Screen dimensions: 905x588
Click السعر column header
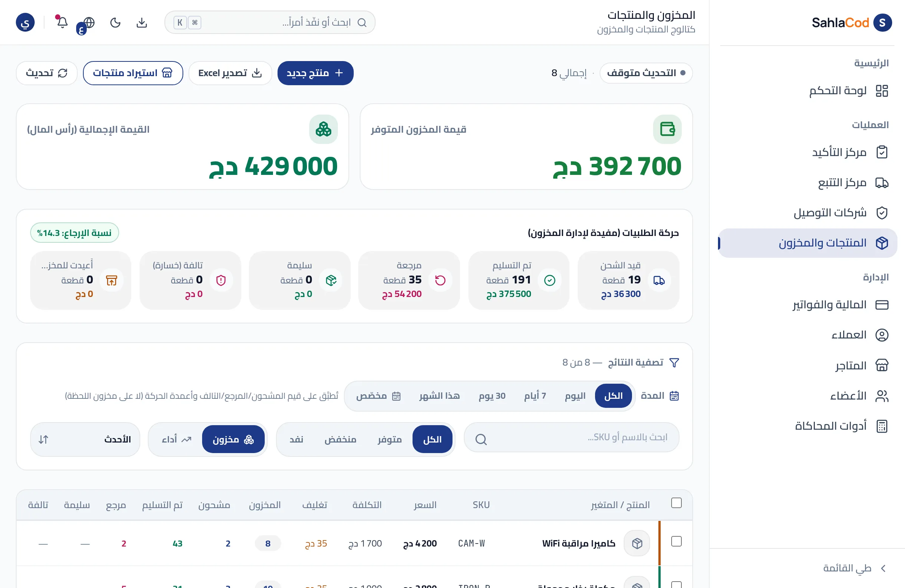coord(425,505)
